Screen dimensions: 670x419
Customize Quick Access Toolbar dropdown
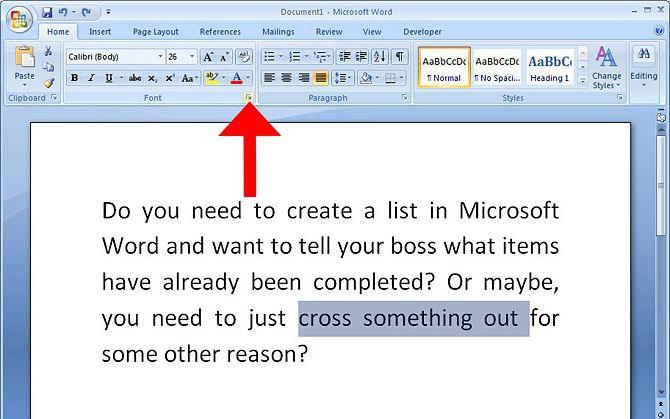[108, 12]
